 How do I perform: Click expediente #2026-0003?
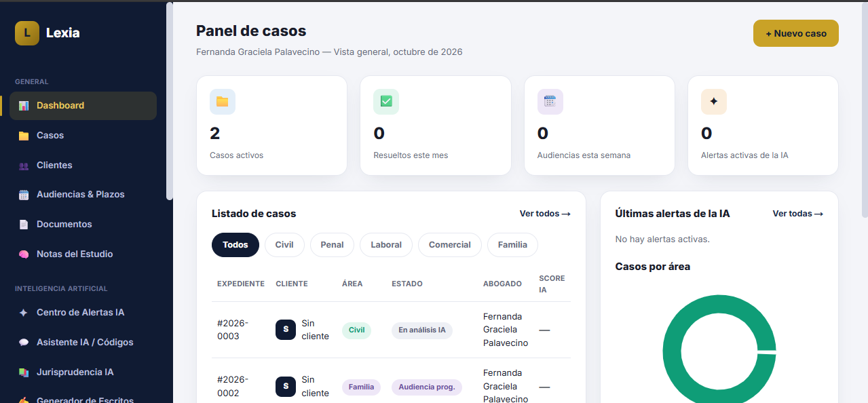(x=233, y=330)
